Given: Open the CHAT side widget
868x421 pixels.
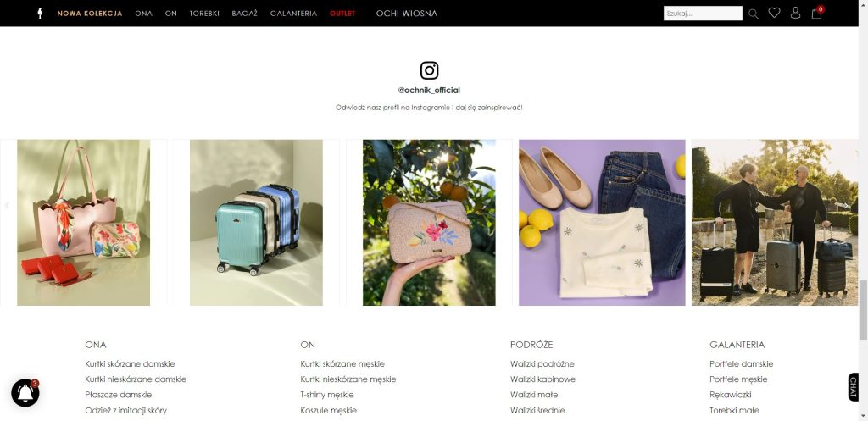Looking at the screenshot, I should [853, 387].
